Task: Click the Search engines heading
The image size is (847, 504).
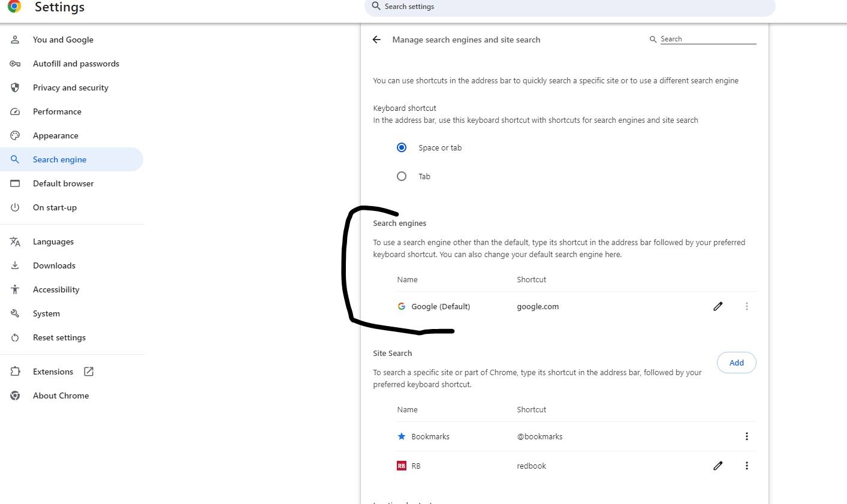Action: click(400, 223)
